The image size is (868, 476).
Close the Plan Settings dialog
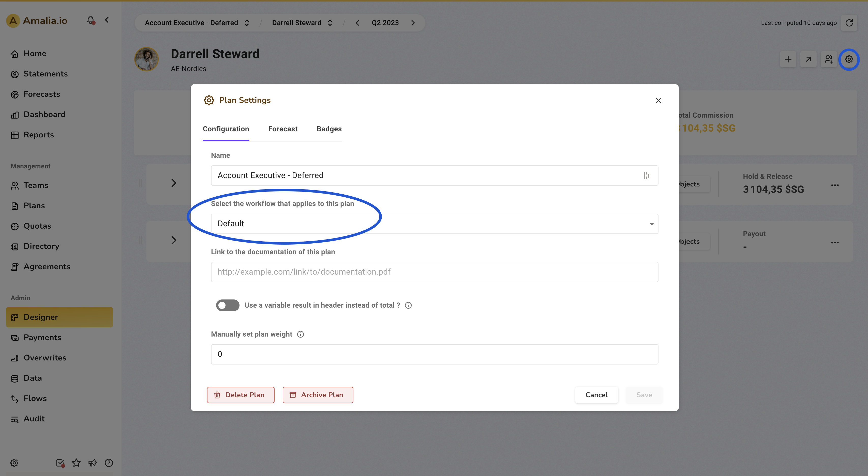click(658, 100)
